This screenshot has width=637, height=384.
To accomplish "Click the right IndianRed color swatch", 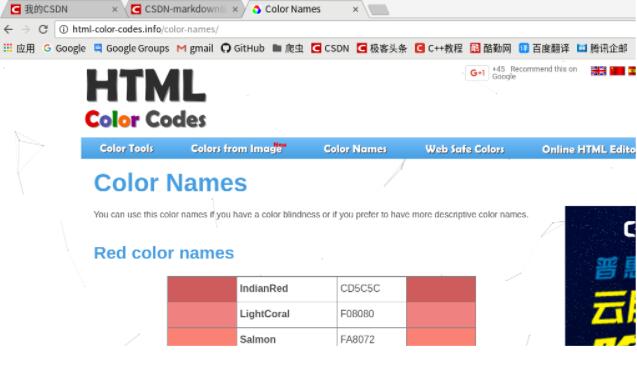I will click(x=441, y=289).
